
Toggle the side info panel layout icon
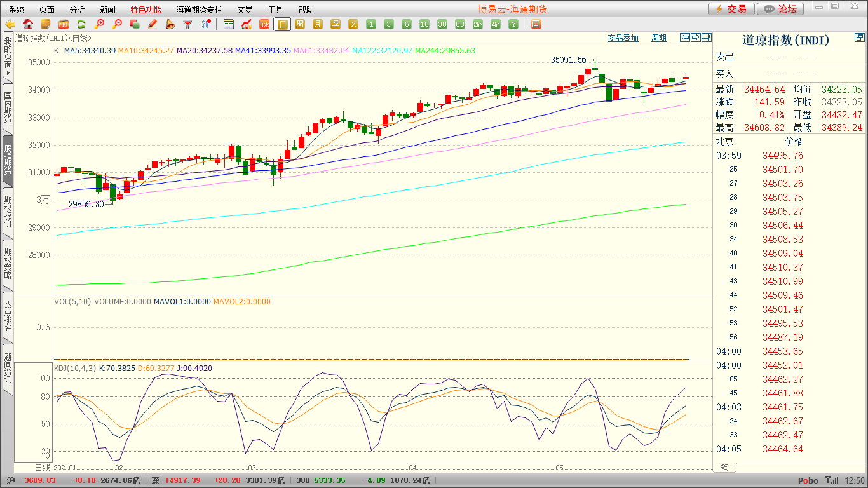click(x=707, y=37)
